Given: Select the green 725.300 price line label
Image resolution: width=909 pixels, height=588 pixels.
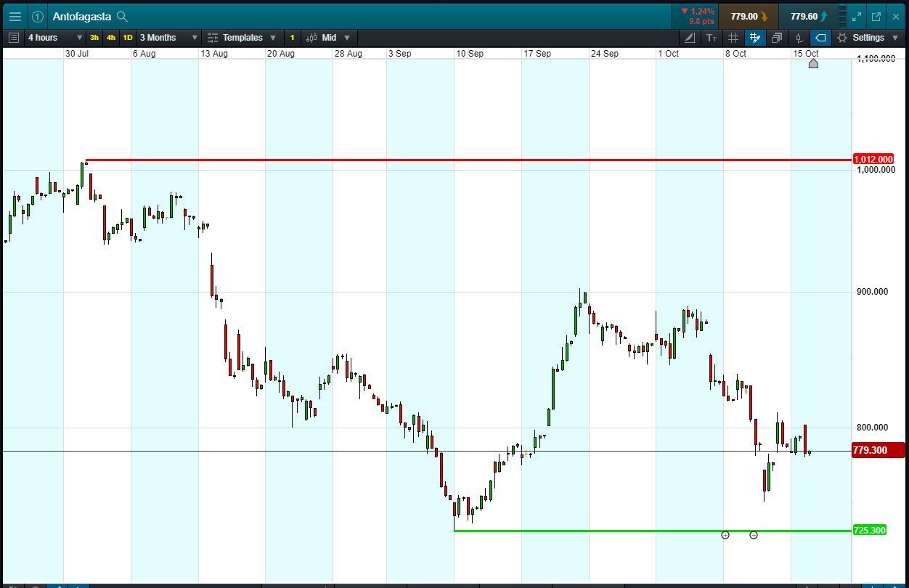Looking at the screenshot, I should [869, 531].
